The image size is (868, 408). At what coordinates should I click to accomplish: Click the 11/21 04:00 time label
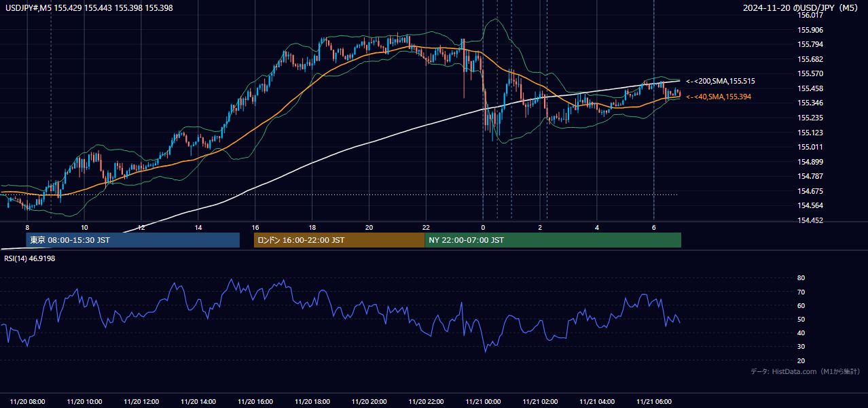tap(597, 402)
